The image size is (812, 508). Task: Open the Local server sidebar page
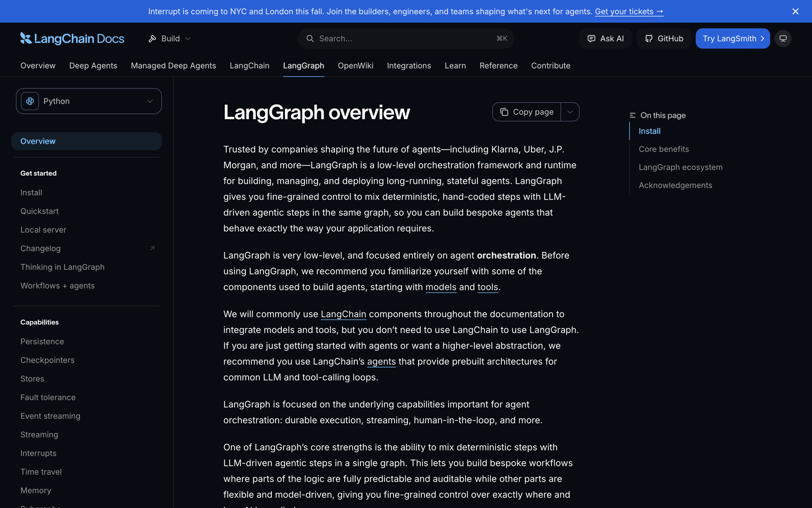click(x=43, y=230)
